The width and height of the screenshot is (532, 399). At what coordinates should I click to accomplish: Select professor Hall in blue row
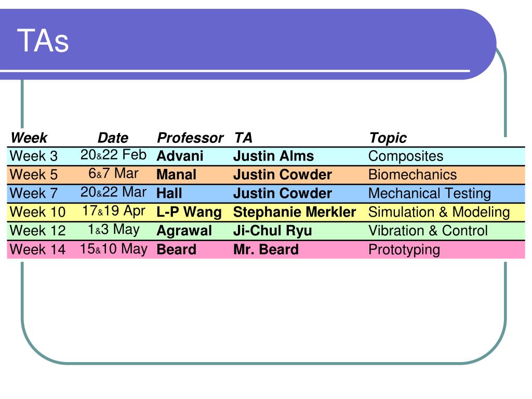169,193
